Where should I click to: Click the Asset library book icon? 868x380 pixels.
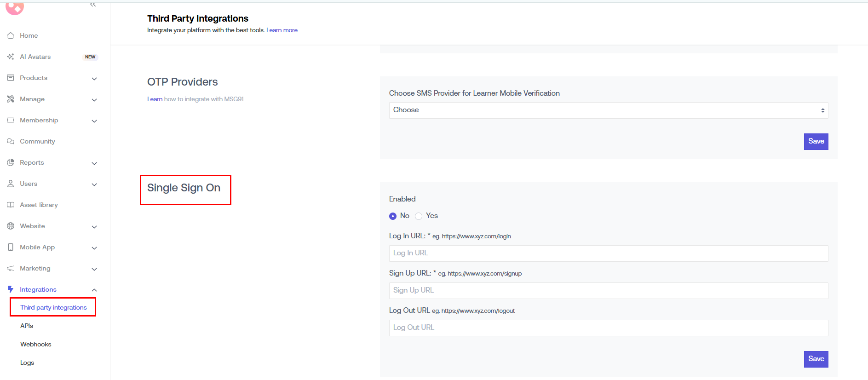11,205
